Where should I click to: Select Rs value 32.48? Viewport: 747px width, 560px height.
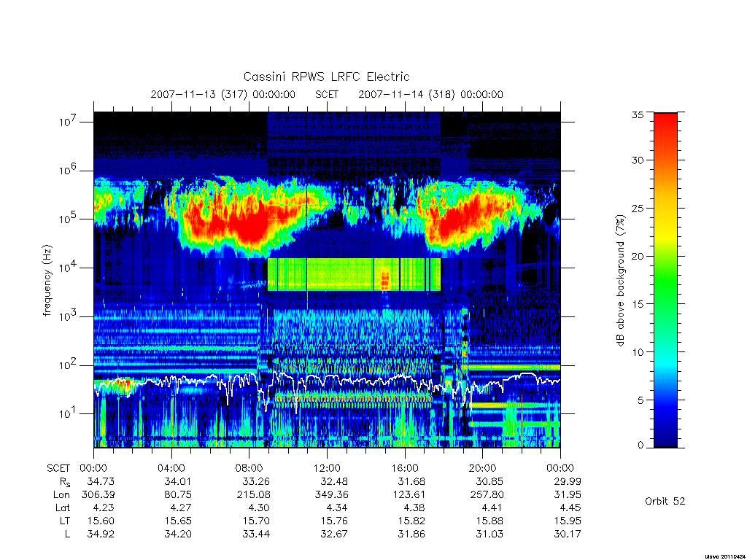coord(334,481)
